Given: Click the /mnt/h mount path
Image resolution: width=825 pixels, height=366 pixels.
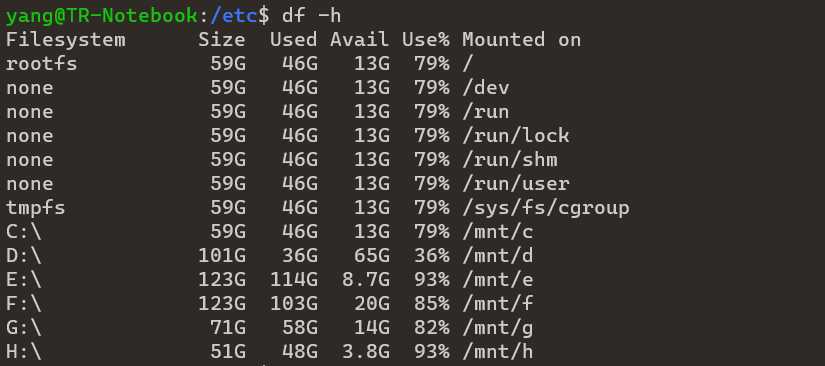Looking at the screenshot, I should tap(498, 352).
